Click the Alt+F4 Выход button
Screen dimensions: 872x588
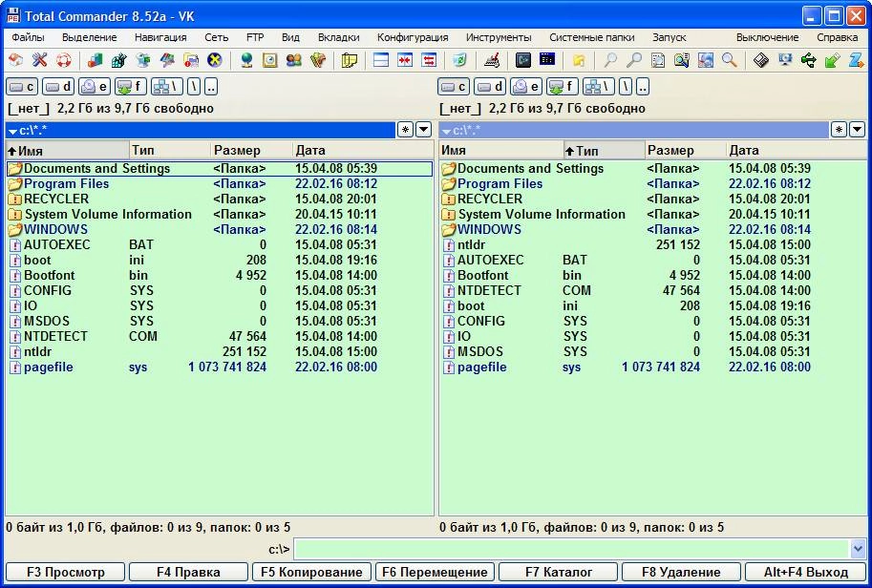click(x=806, y=572)
